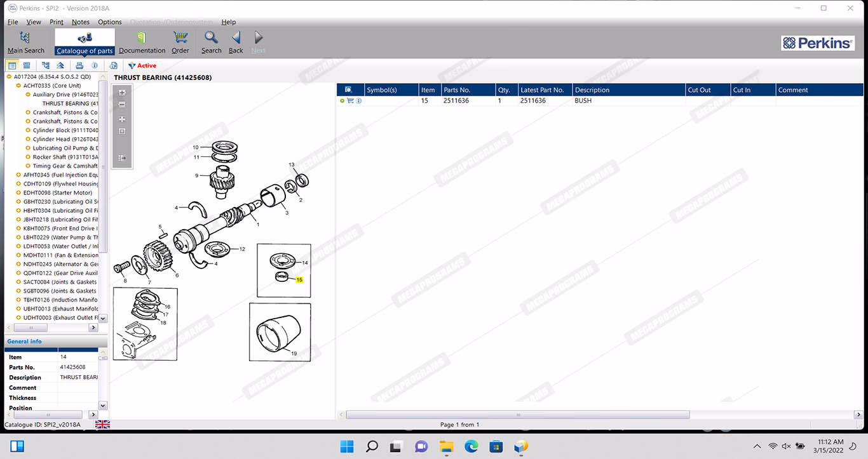Open File Explorer from the taskbar

pos(446,446)
